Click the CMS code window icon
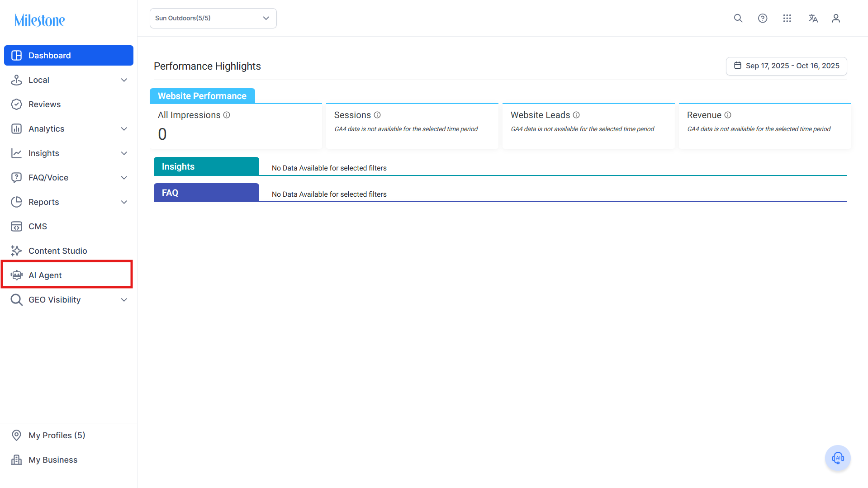 (17, 227)
